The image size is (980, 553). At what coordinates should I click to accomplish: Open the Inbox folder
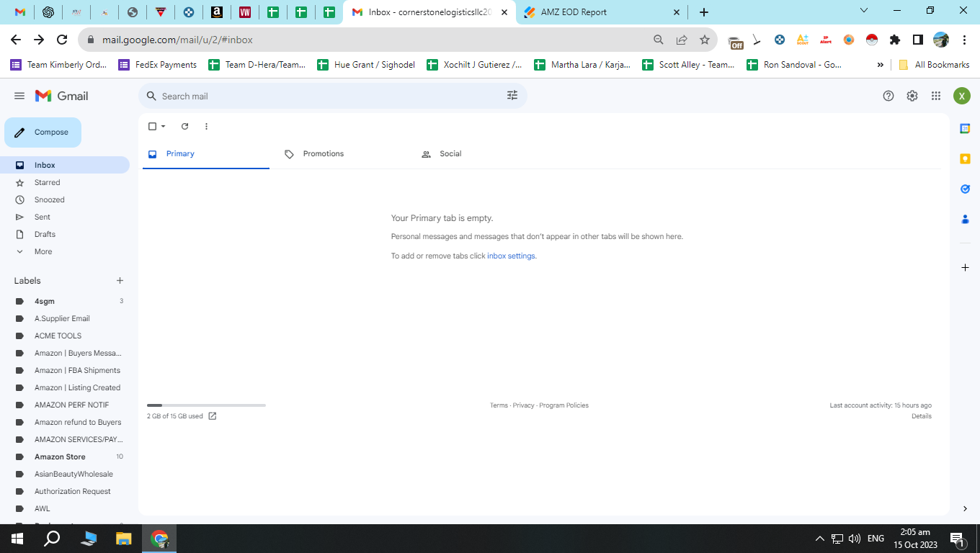pyautogui.click(x=65, y=165)
